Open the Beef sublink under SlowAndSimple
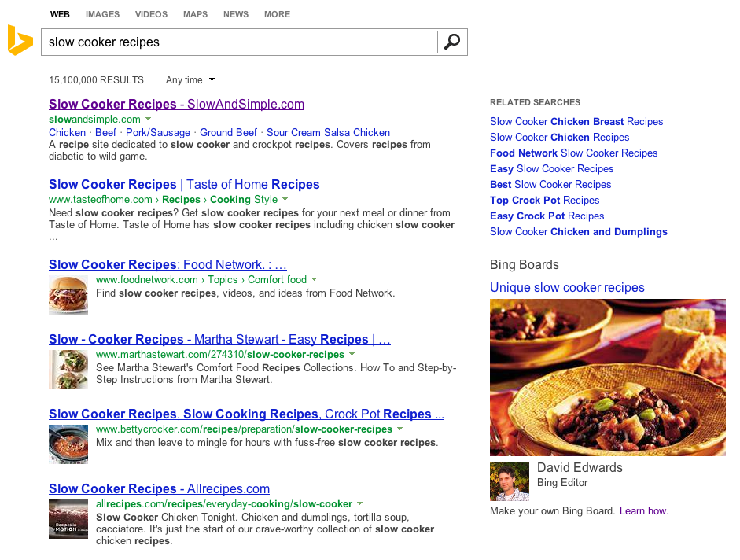 (x=105, y=132)
